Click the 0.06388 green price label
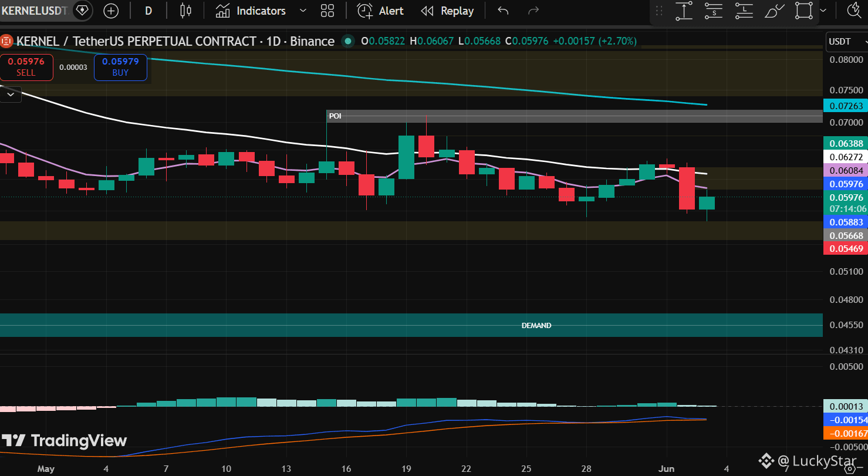868x476 pixels. 846,143
